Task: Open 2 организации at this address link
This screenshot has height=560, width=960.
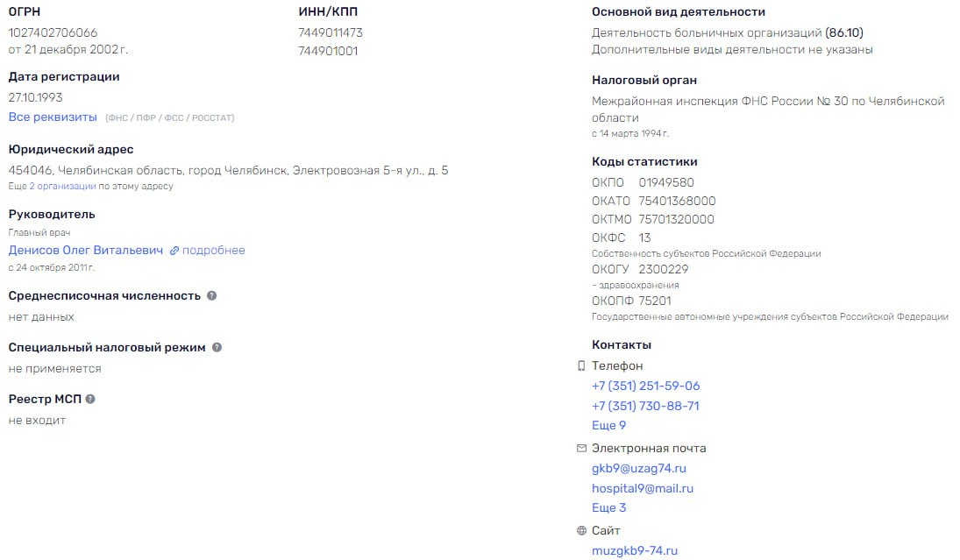Action: tap(63, 186)
